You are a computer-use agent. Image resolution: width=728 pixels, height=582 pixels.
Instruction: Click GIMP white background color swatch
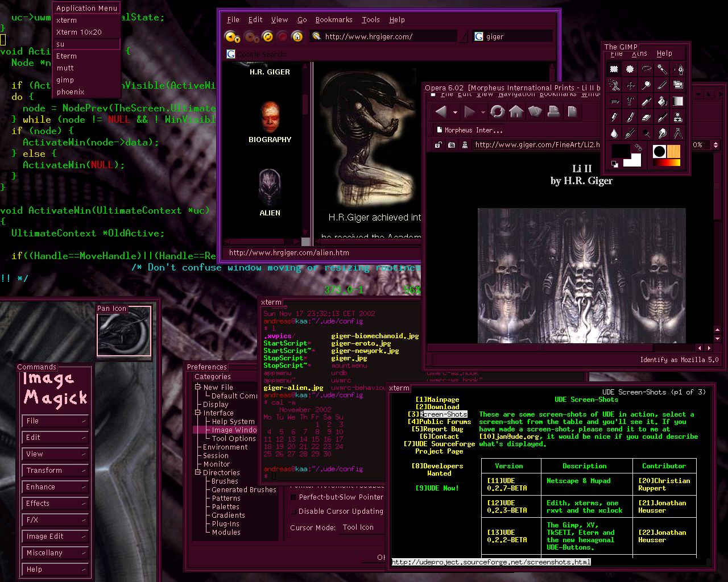tap(632, 161)
